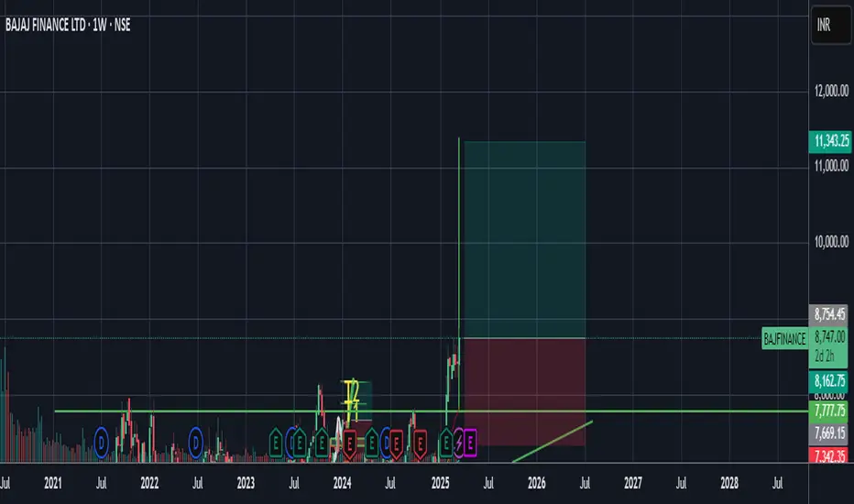Image resolution: width=854 pixels, height=504 pixels.
Task: Select the long horizontal green support line
Action: coord(432,411)
